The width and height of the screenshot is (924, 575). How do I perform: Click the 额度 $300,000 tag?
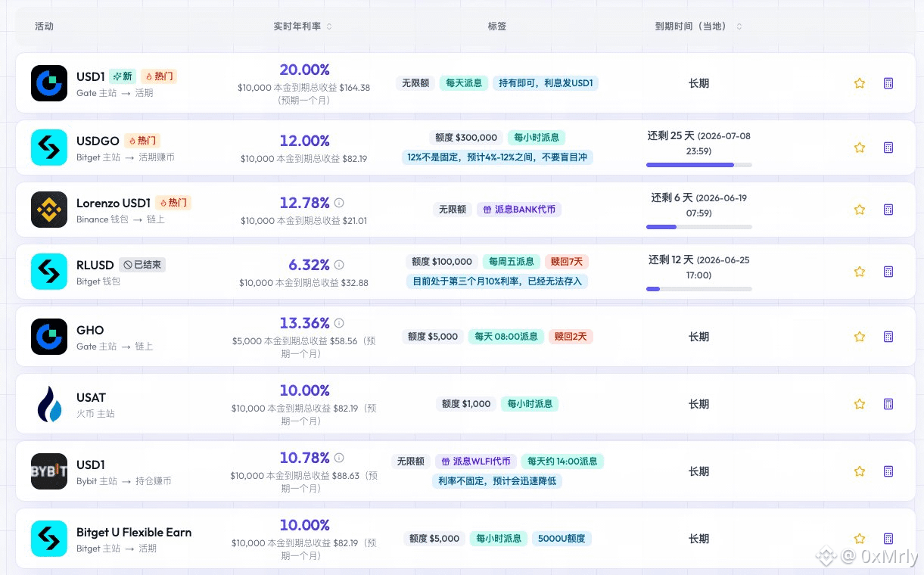pos(466,138)
